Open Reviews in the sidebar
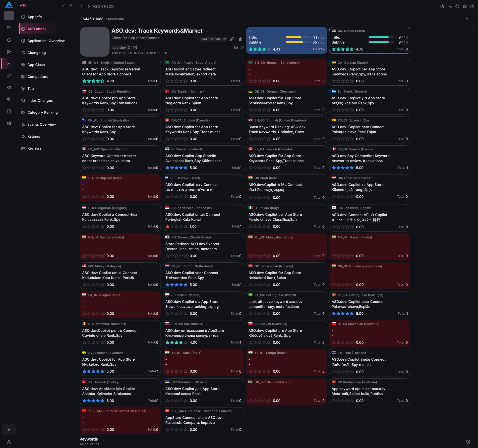478x448 pixels. [46, 148]
